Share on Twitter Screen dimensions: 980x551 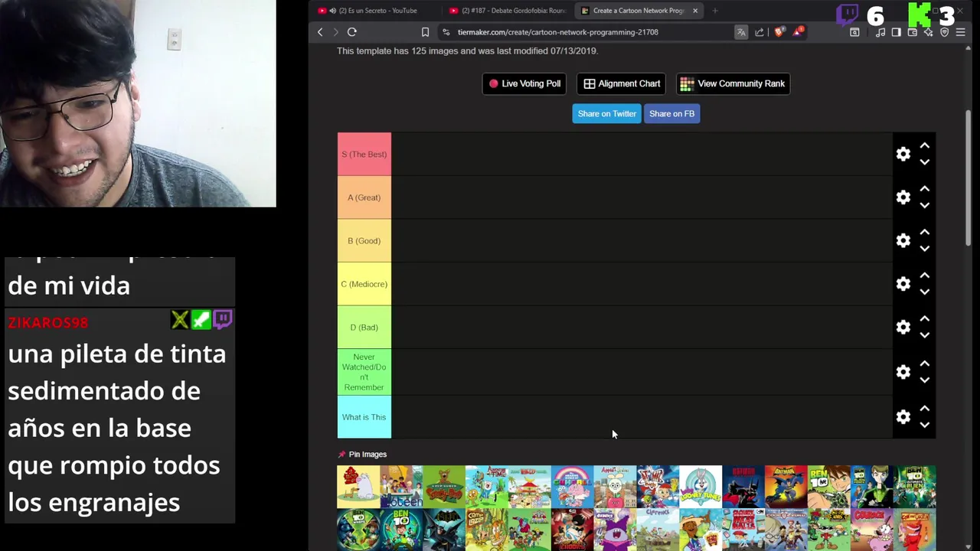tap(606, 113)
